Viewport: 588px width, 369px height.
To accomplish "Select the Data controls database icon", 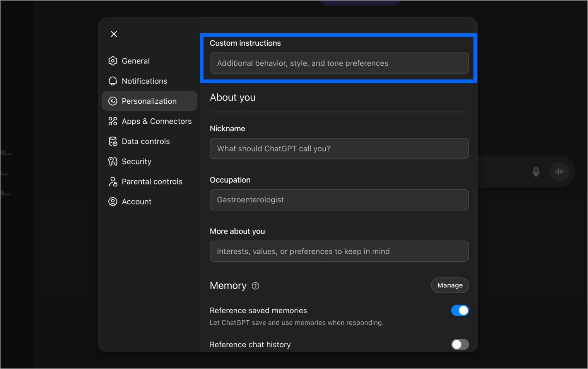I will [x=113, y=141].
